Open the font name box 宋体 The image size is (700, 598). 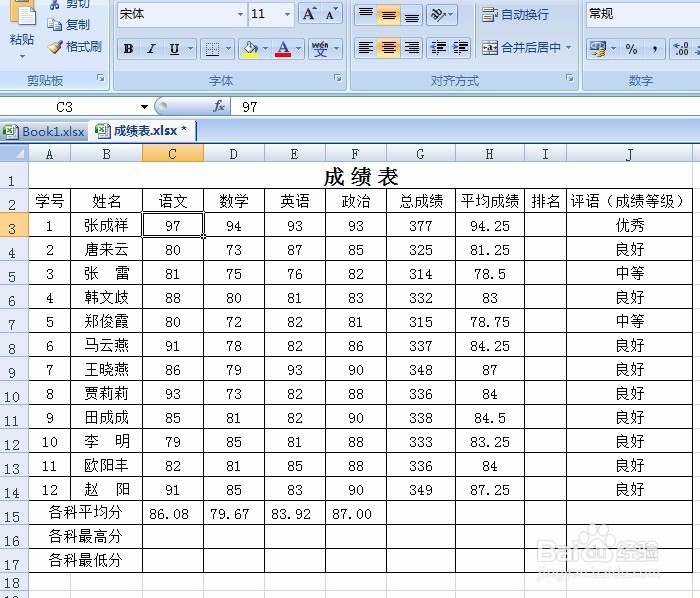click(182, 14)
